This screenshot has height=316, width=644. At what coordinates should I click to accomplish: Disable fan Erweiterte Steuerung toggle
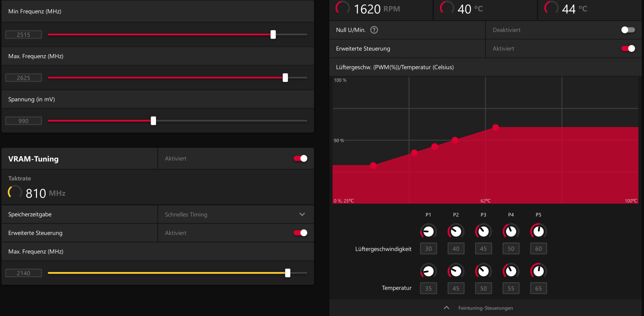tap(628, 48)
